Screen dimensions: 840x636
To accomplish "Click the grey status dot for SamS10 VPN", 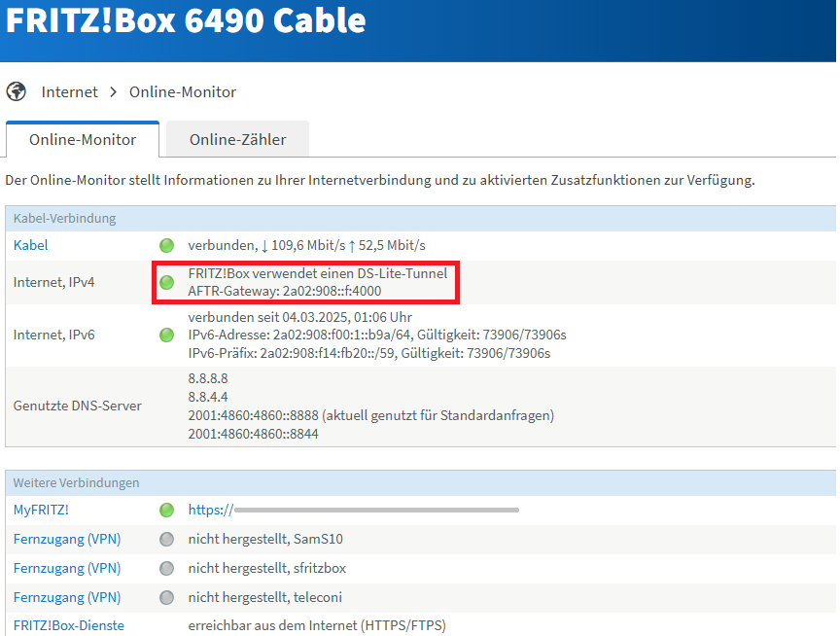I will tap(166, 539).
